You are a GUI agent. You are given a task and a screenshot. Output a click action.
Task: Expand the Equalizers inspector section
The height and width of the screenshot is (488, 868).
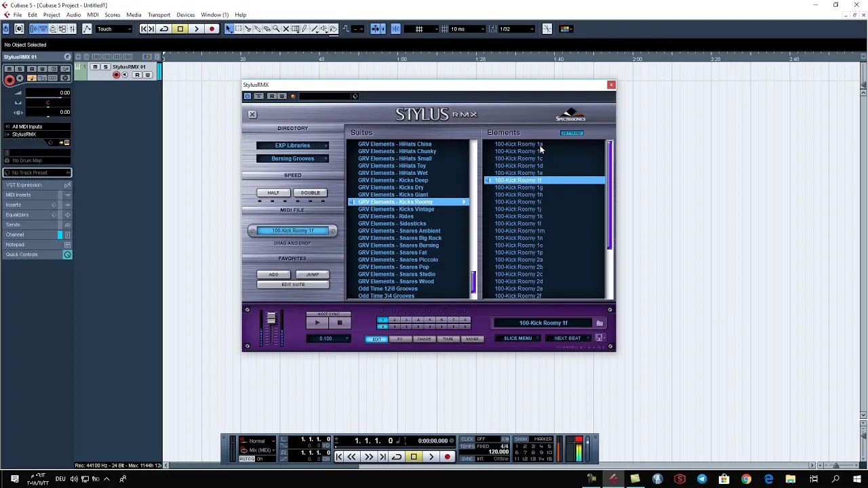pyautogui.click(x=37, y=215)
